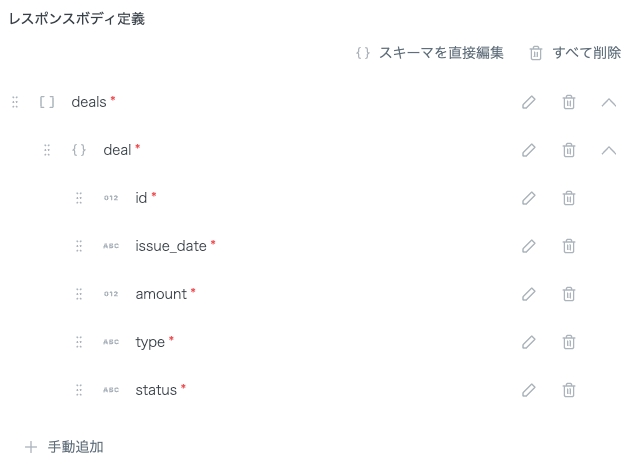Delete the issue_date field
Screen dimensions: 644x475
(568, 246)
